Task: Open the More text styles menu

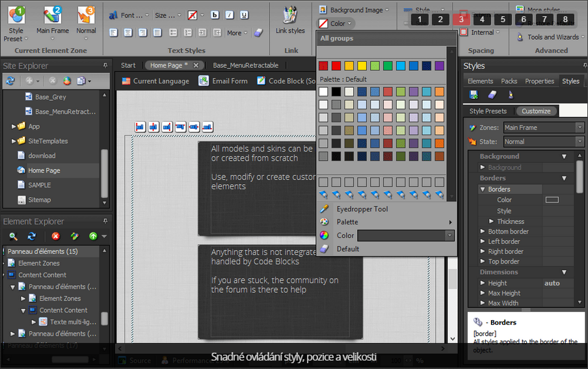Action: [237, 33]
